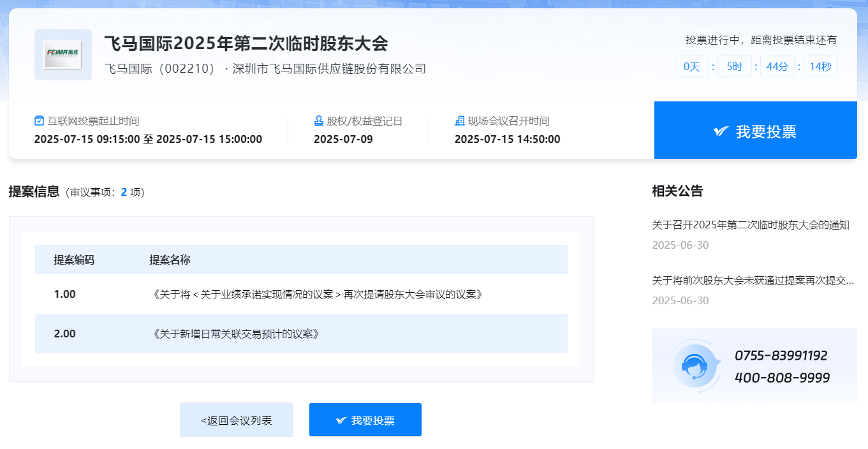Click the customer service headset icon
The width and height of the screenshot is (868, 449).
click(x=695, y=365)
